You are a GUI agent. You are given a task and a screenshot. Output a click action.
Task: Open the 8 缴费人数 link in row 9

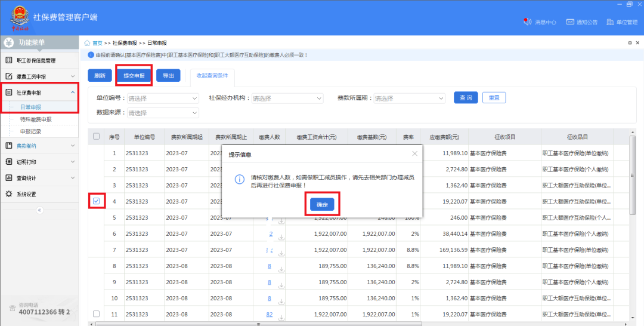tap(270, 282)
